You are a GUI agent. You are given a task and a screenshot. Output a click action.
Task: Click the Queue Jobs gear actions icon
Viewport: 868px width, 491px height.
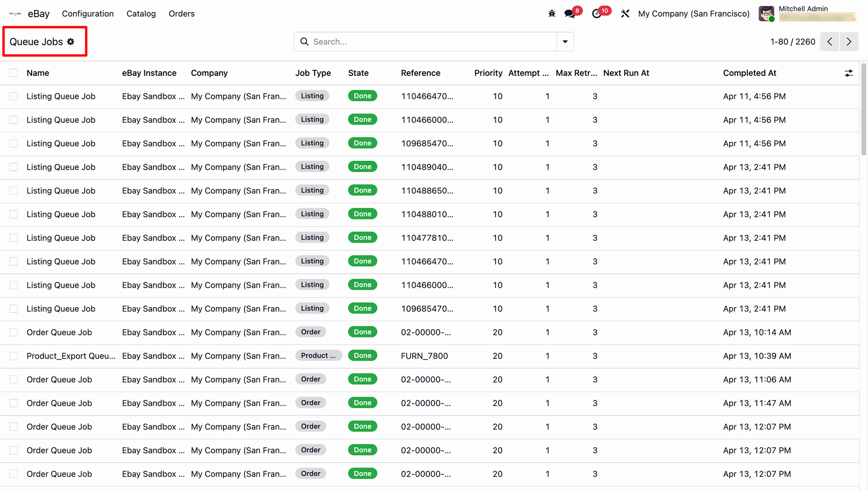click(x=71, y=42)
